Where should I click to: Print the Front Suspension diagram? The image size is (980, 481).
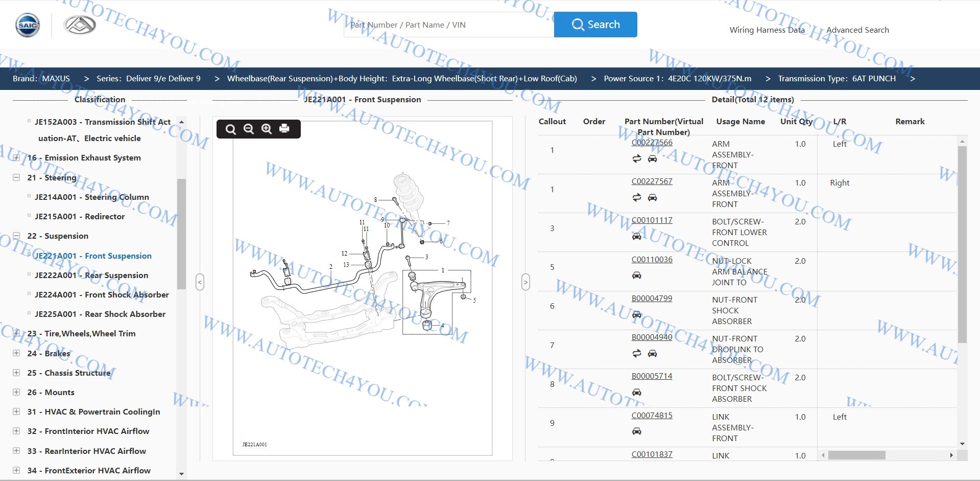(x=284, y=129)
